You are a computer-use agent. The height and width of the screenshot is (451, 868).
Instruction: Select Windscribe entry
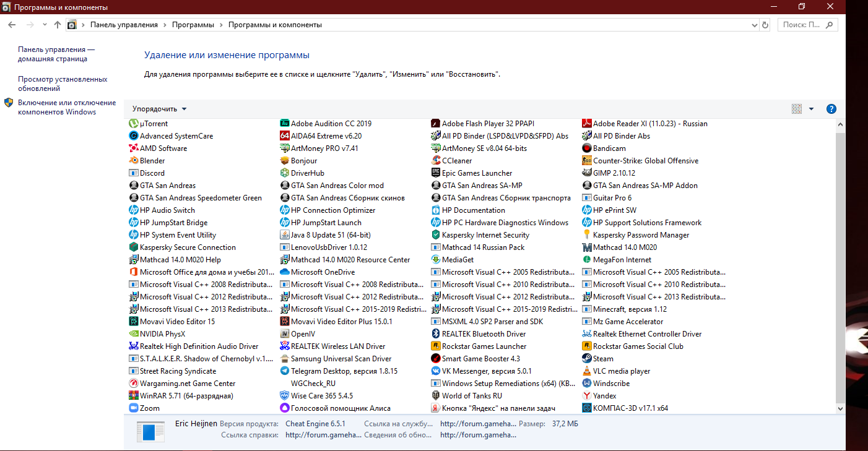tap(606, 384)
